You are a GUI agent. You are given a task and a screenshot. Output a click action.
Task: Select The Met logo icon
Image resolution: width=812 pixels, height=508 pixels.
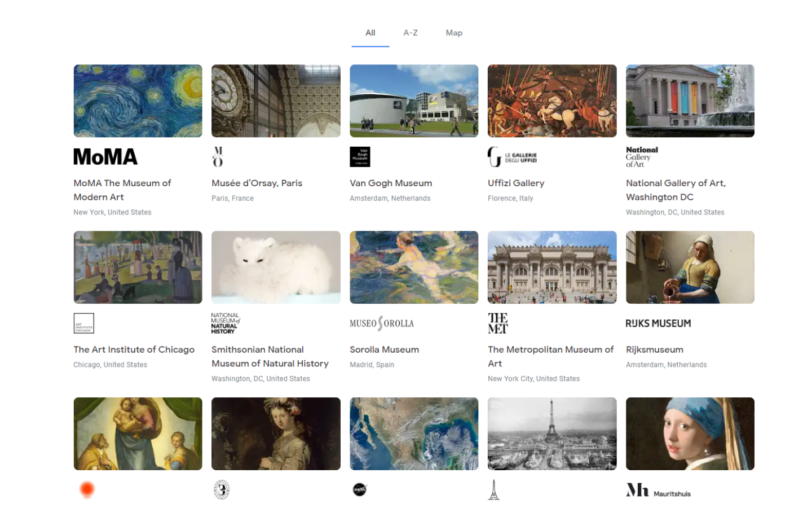pyautogui.click(x=498, y=323)
